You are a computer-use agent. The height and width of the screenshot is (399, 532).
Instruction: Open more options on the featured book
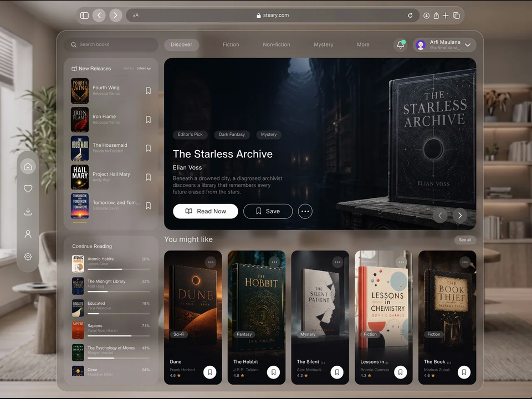point(305,211)
